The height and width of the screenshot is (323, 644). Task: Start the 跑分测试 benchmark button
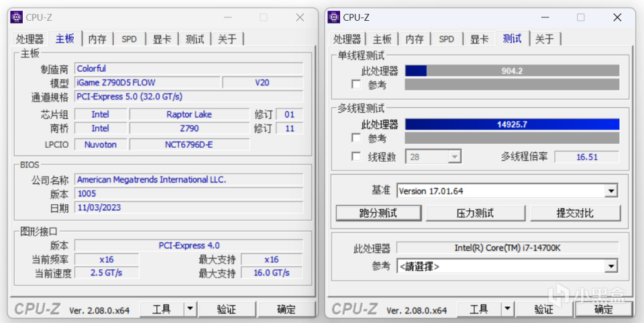(x=378, y=213)
